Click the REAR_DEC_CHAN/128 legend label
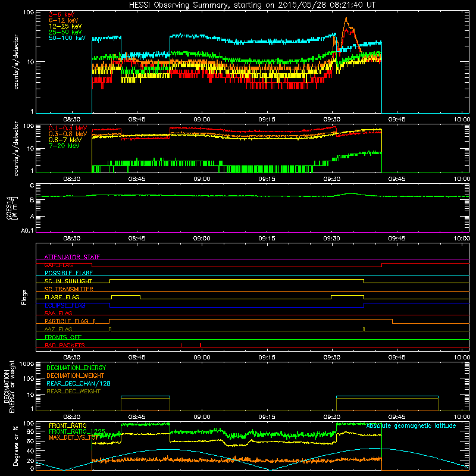 tap(79, 383)
